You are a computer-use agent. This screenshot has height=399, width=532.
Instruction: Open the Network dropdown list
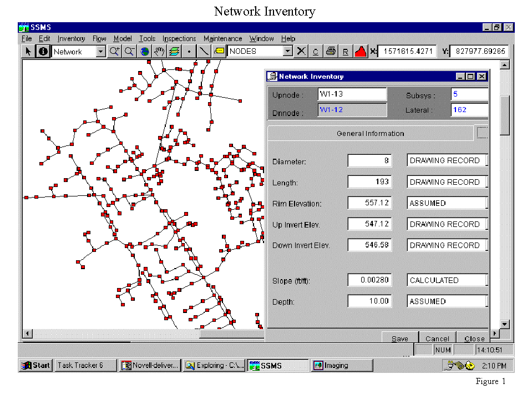point(100,52)
